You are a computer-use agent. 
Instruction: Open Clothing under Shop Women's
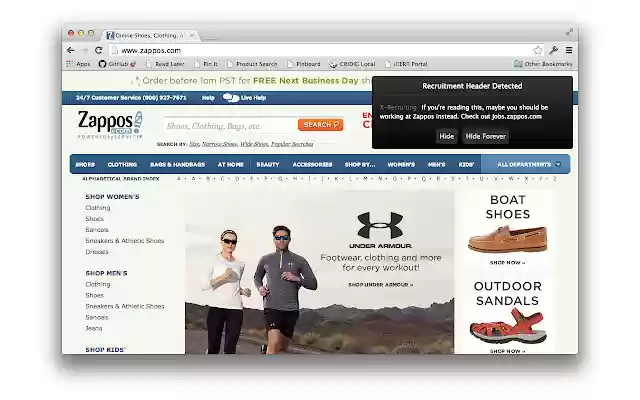point(98,208)
